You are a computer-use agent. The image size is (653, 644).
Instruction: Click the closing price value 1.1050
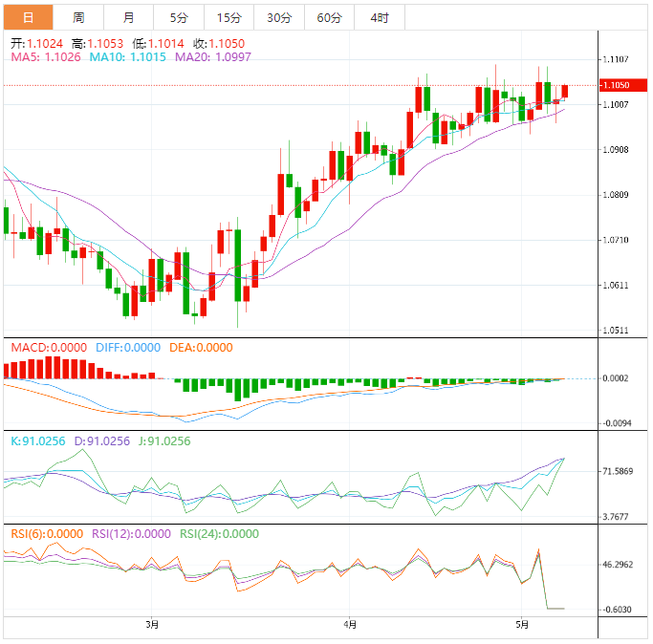(227, 44)
